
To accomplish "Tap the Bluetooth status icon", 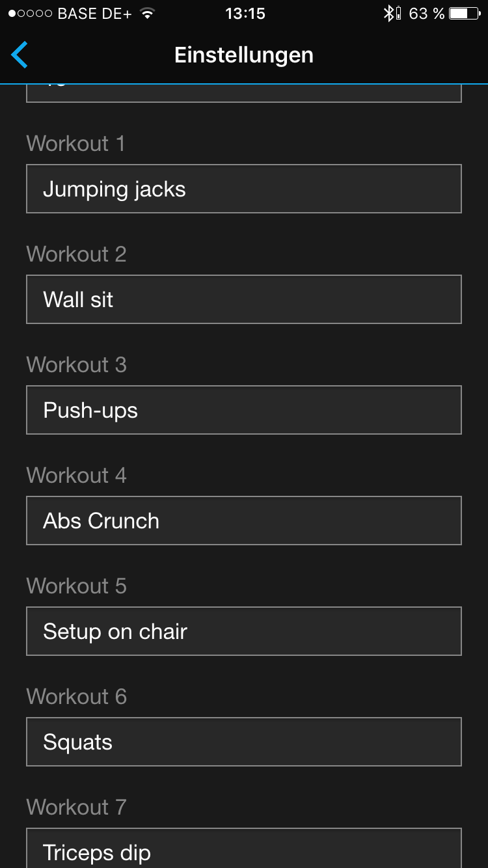I will pos(390,14).
